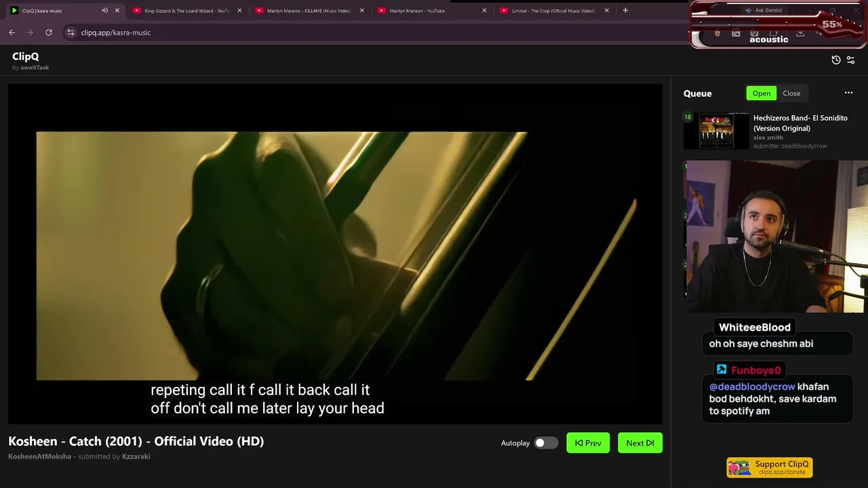Open the Support ClipQ donate button
The height and width of the screenshot is (488, 868).
tap(770, 467)
